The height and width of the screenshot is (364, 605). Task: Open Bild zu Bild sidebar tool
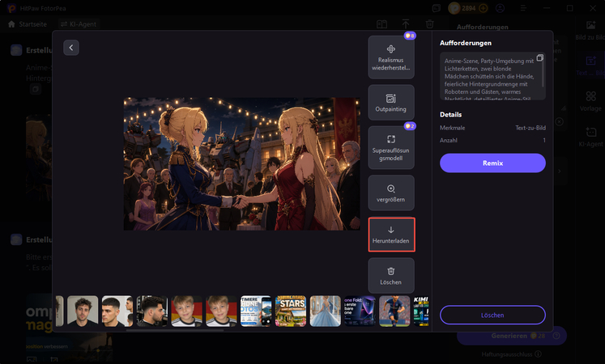click(590, 30)
